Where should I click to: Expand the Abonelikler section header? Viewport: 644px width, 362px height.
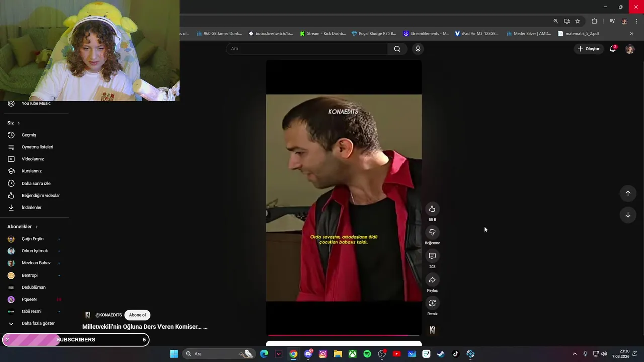(x=23, y=227)
